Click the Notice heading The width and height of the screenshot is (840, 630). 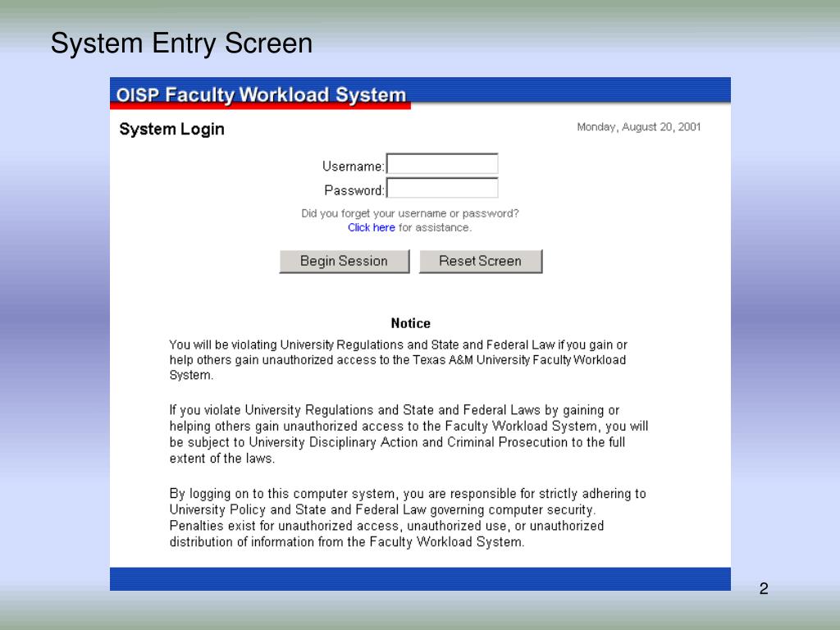click(x=410, y=323)
